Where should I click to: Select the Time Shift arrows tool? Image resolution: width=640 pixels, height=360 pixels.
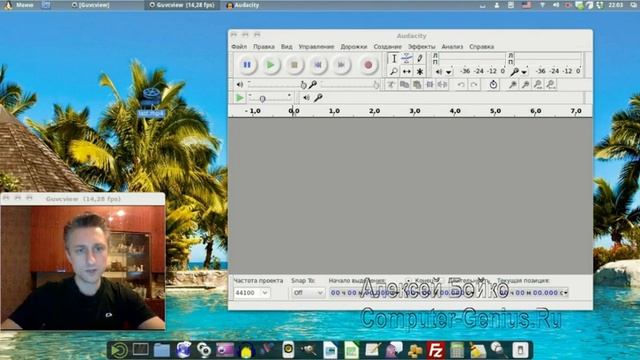(407, 71)
